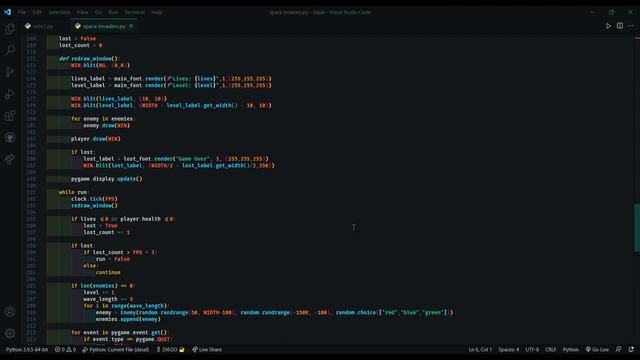Click the feedback icon in status bar
The width and height of the screenshot is (640, 360).
click(x=619, y=349)
